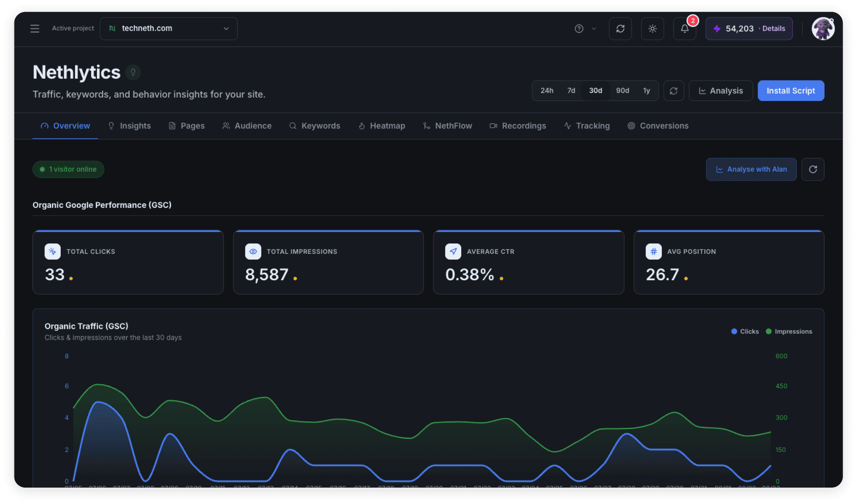857x504 pixels.
Task: Click the help question mark icon
Action: [x=579, y=29]
